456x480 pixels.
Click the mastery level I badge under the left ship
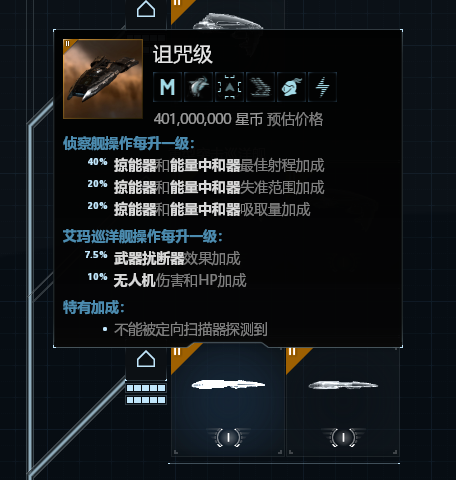pos(228,437)
